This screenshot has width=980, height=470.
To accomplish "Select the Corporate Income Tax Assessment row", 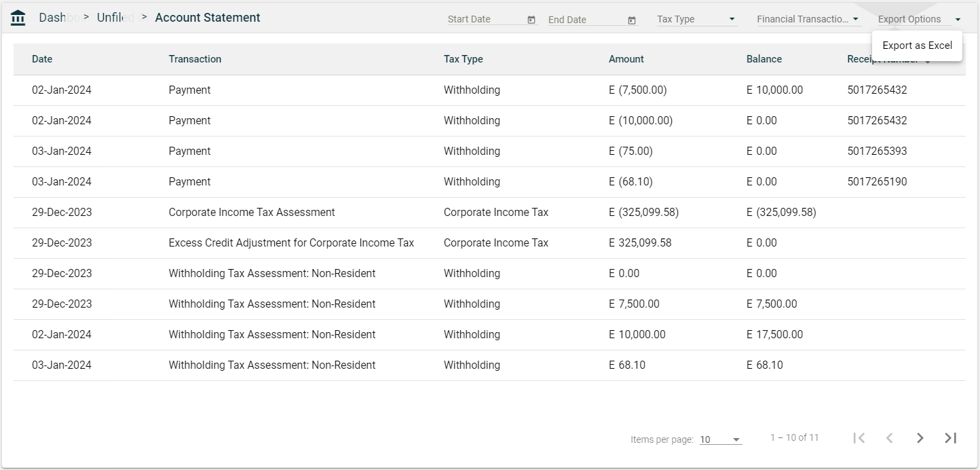I will pos(252,213).
